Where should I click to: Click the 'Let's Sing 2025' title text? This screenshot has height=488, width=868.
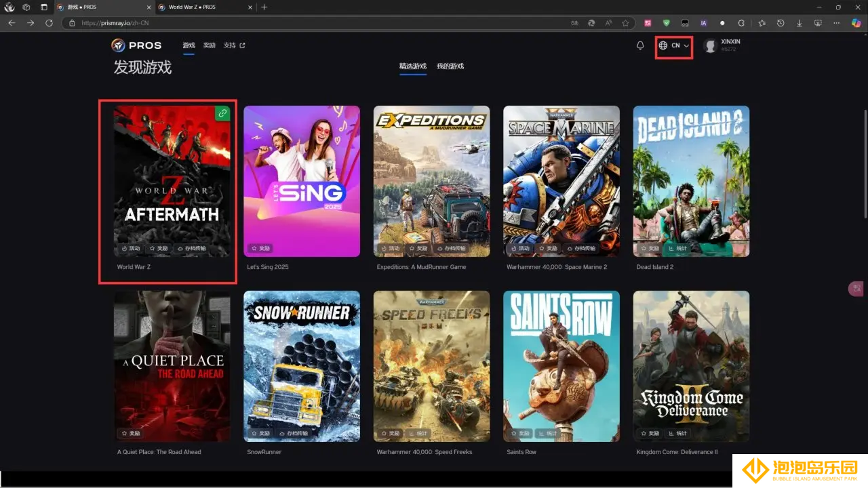[268, 267]
